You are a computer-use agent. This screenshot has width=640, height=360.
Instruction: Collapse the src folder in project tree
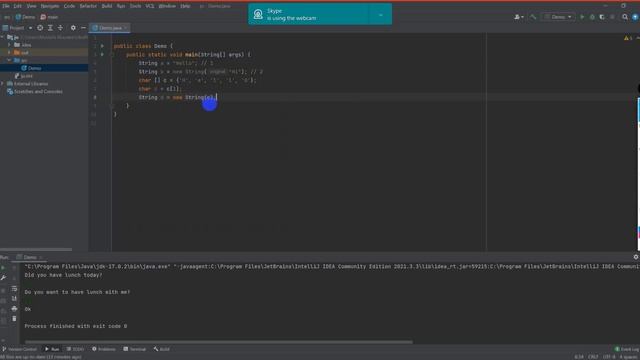pos(9,60)
